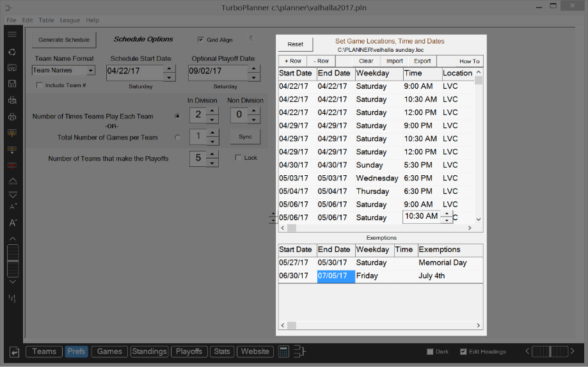The width and height of the screenshot is (588, 367).
Task: Click the save floppy disk icon
Action: pos(12,84)
